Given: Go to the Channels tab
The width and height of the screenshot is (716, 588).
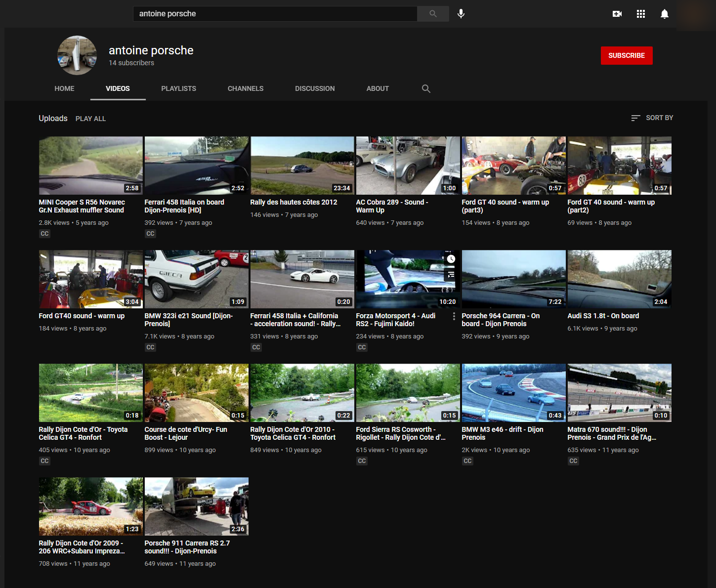Looking at the screenshot, I should [246, 88].
